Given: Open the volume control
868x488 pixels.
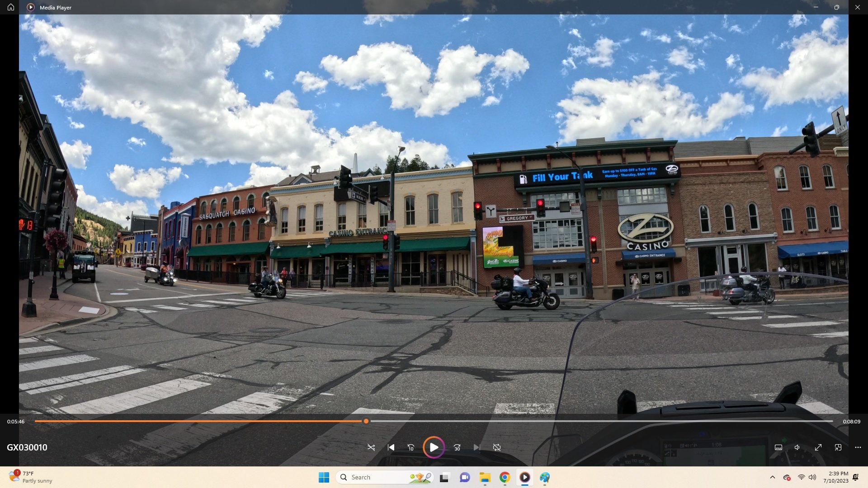Looking at the screenshot, I should tap(797, 447).
